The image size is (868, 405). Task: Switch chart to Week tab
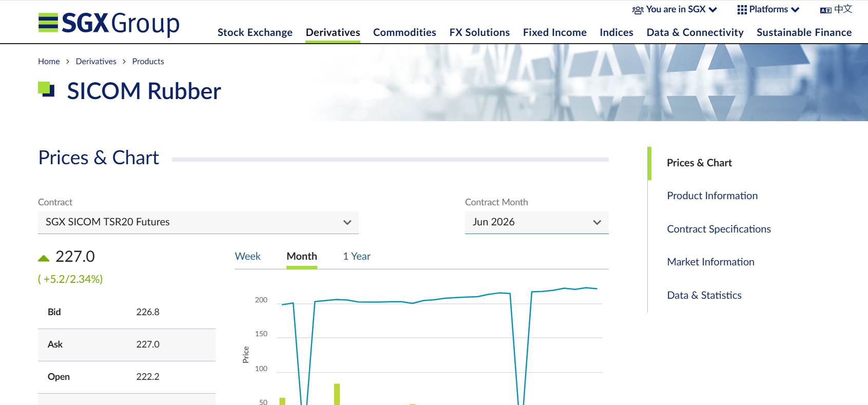(x=248, y=256)
